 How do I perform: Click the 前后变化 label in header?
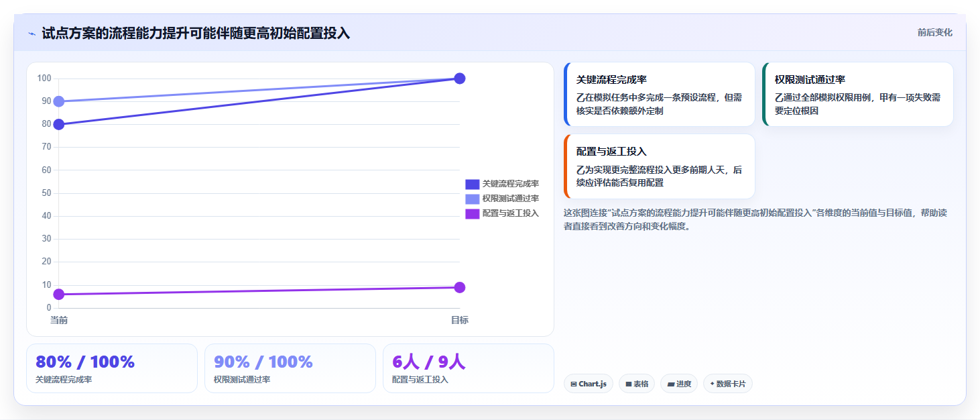point(934,33)
